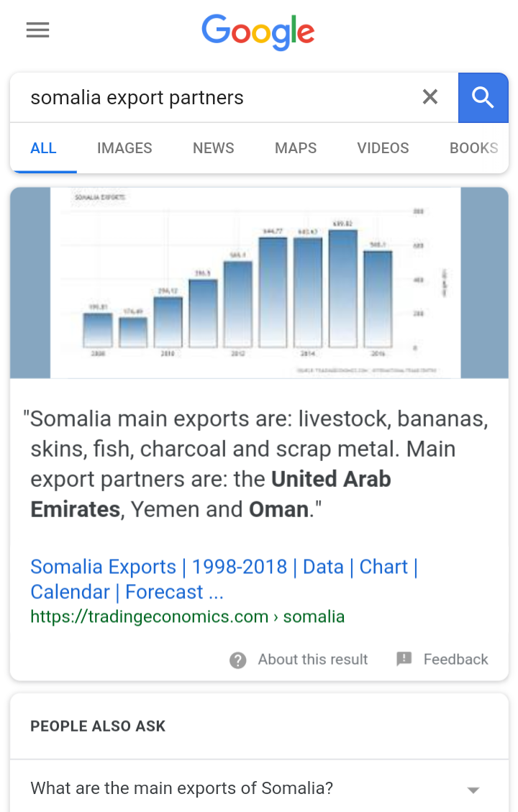Open the BOOKS tab
Viewport: 518px width, 812px height.
(x=473, y=148)
